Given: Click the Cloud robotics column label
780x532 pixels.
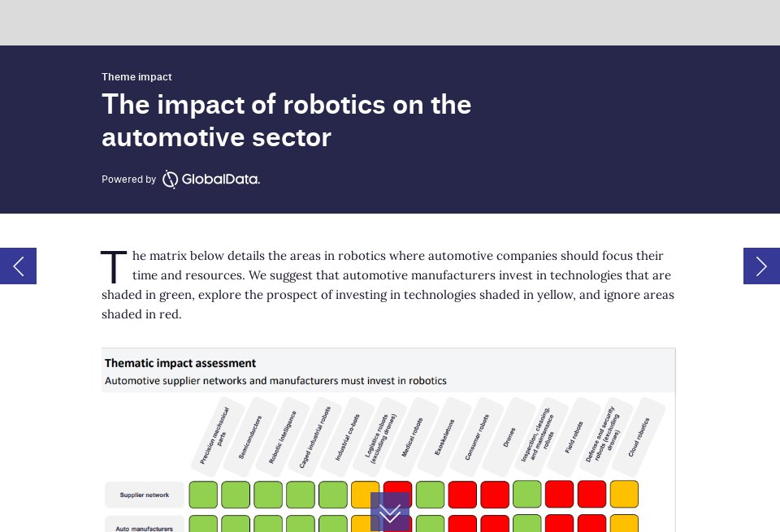Looking at the screenshot, I should pyautogui.click(x=641, y=436).
